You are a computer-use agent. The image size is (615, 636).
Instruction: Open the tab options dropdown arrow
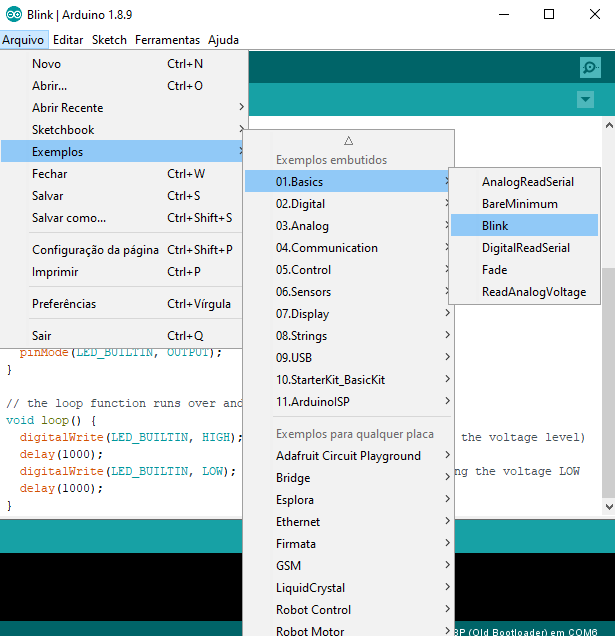coord(585,99)
